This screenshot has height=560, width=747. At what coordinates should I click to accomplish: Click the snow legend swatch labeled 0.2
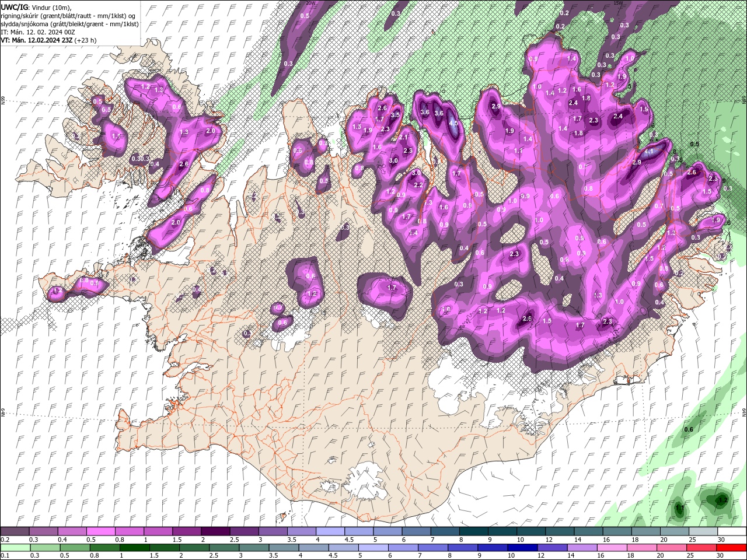[x=15, y=531]
